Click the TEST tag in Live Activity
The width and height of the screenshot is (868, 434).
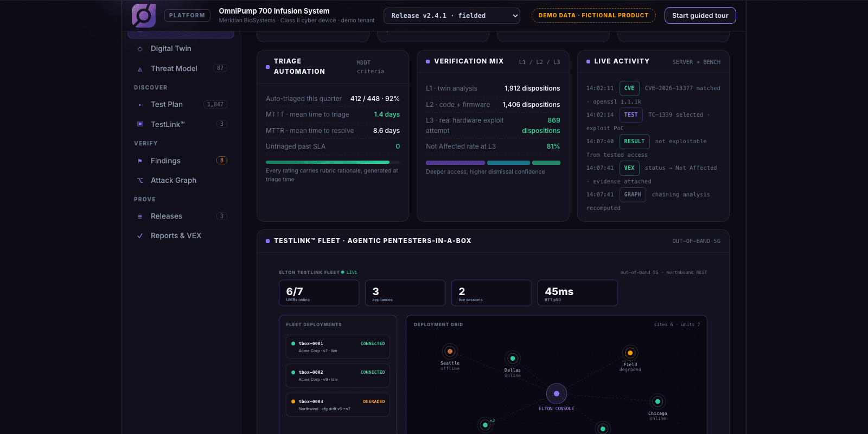point(631,114)
